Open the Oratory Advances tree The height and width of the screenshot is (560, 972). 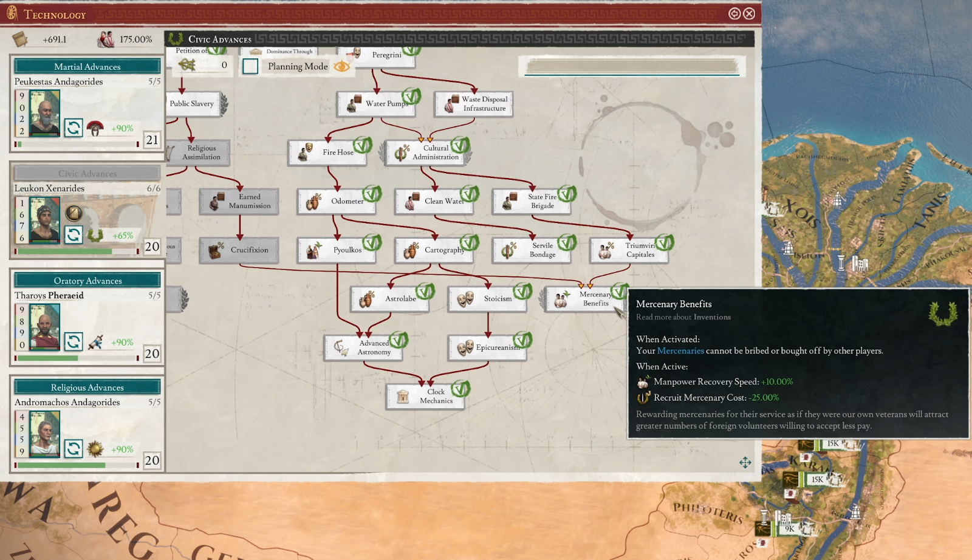(87, 280)
